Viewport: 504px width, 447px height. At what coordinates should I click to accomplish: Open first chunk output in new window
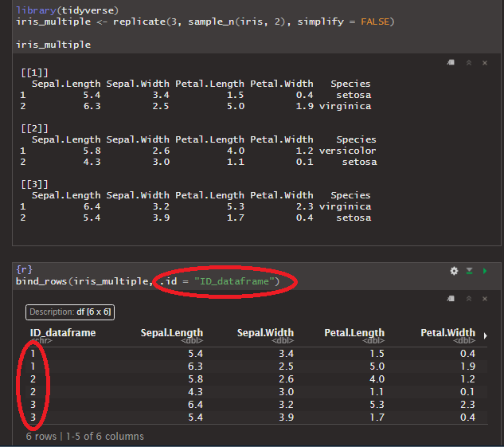coord(451,62)
